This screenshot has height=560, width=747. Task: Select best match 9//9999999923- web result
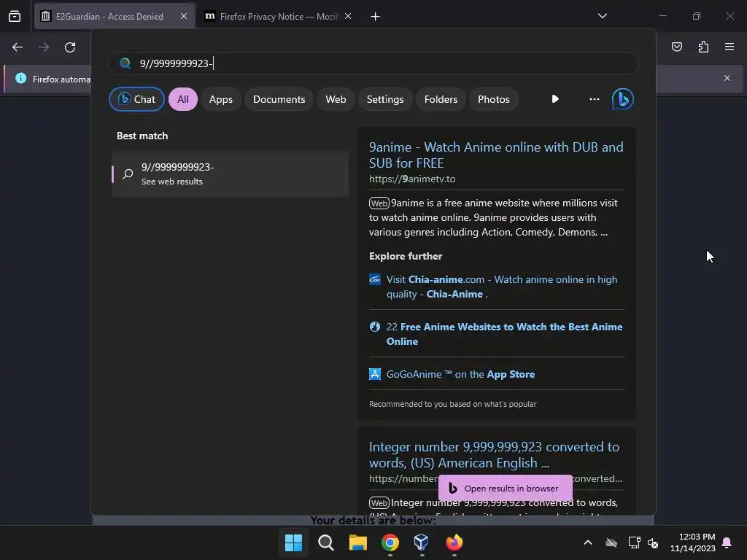click(x=230, y=174)
